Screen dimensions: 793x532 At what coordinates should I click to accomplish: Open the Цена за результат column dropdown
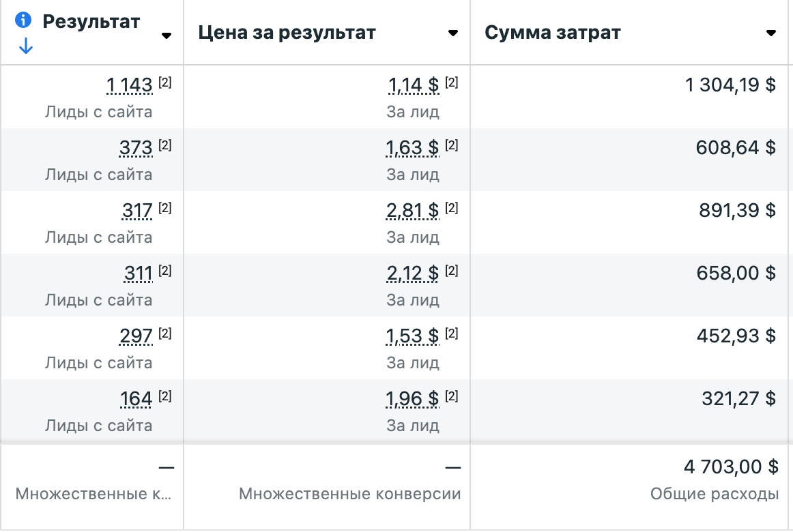[452, 33]
